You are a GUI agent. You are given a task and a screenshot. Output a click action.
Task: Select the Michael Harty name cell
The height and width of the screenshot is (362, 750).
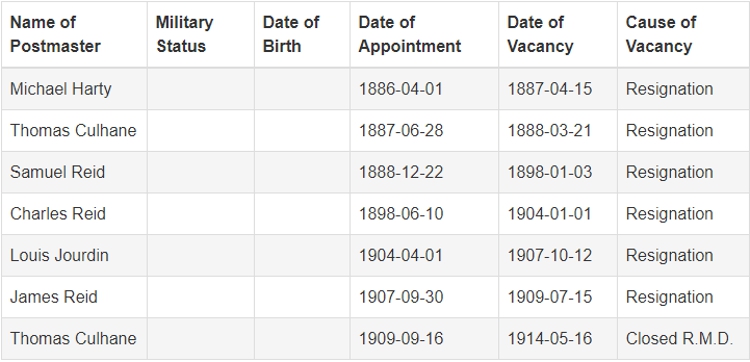point(74,89)
